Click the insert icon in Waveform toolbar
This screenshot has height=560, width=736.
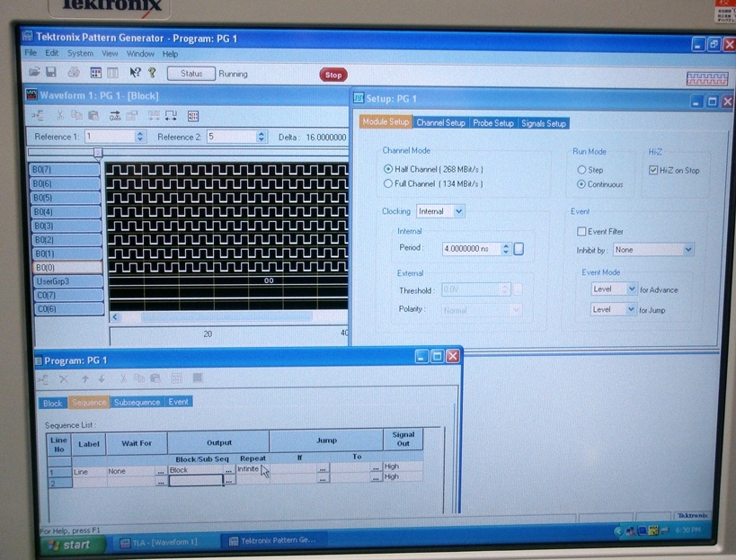tap(38, 115)
